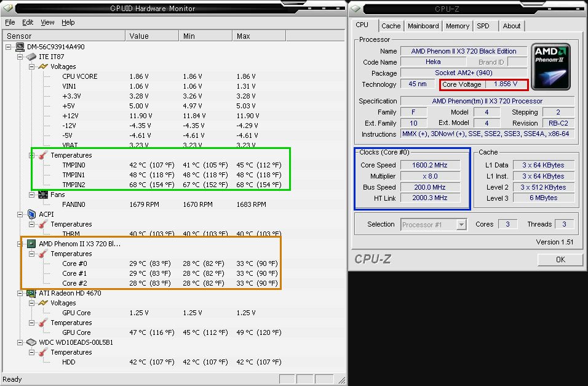The height and width of the screenshot is (386, 588).
Task: Collapse the Phenom II Temperatures group
Action: tap(31, 254)
